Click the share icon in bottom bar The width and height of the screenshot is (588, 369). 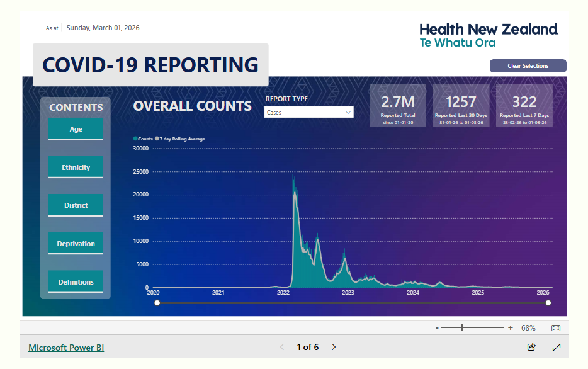531,347
